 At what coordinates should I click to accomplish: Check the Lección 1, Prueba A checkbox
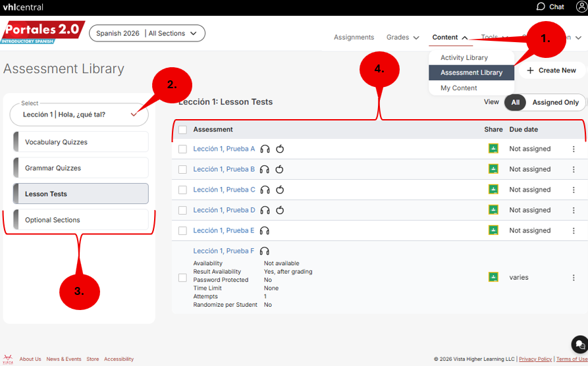tap(182, 149)
